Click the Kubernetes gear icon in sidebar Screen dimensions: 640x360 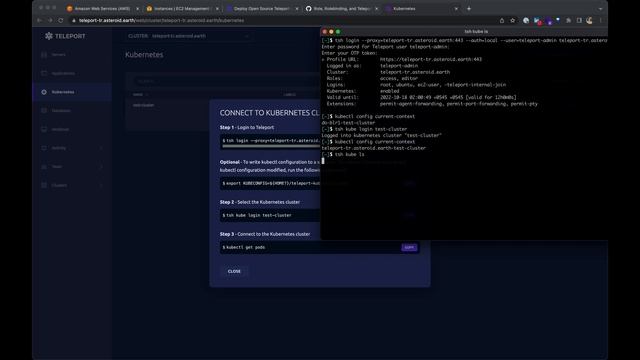[x=44, y=92]
